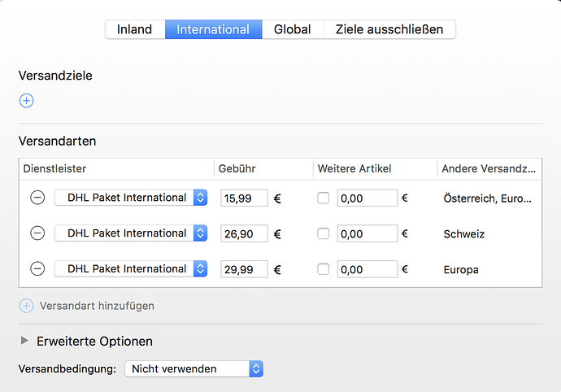
Task: Expand the Erweiterte Optionen section
Action: point(24,341)
